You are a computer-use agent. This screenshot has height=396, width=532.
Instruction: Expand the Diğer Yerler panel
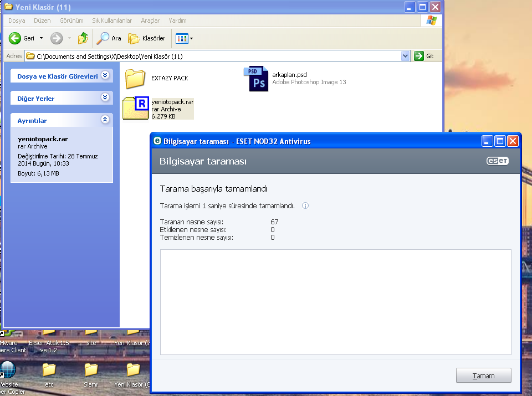coord(105,97)
